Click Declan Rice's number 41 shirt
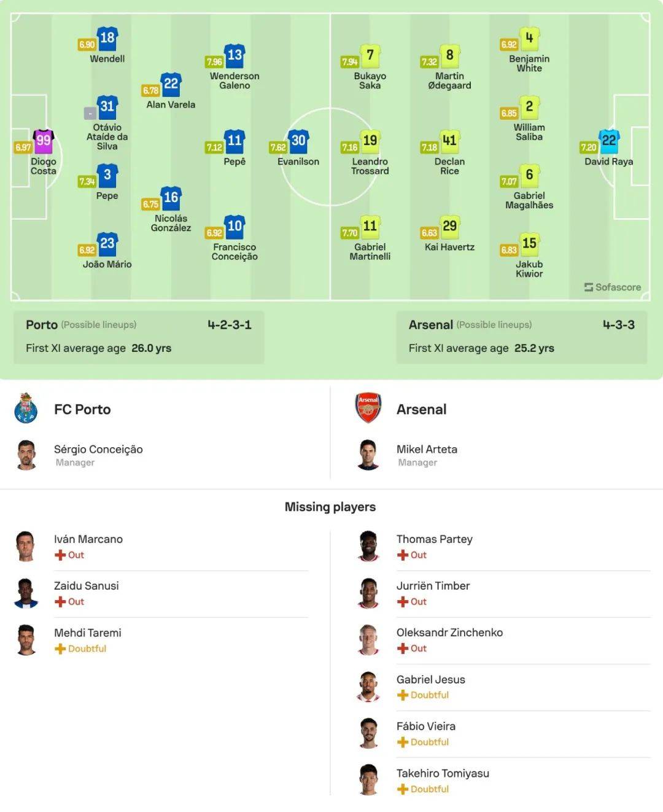Screen dimensions: 663x812 coord(449,141)
